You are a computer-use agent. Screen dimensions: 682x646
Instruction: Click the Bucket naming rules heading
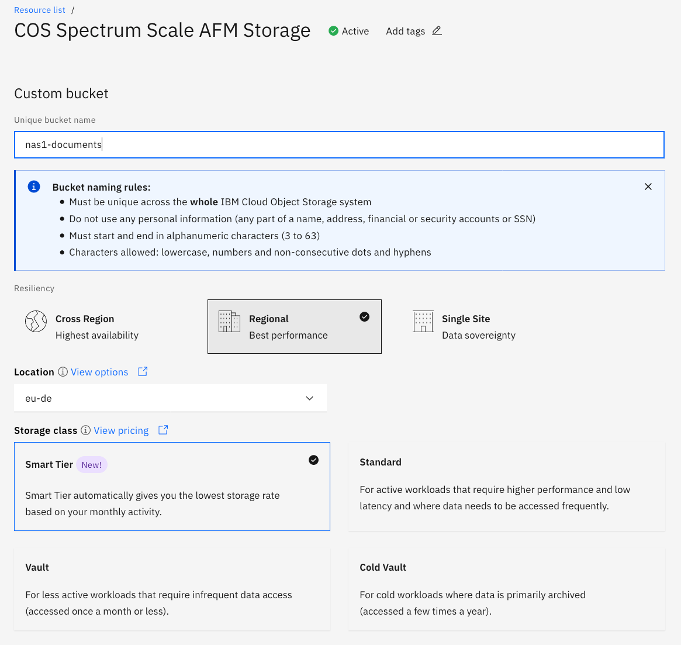click(x=101, y=187)
